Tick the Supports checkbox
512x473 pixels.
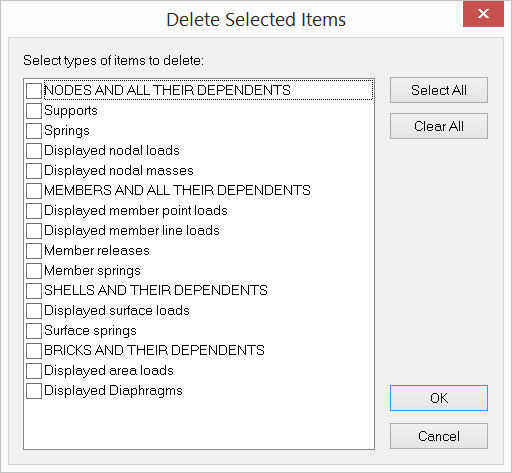coord(34,111)
